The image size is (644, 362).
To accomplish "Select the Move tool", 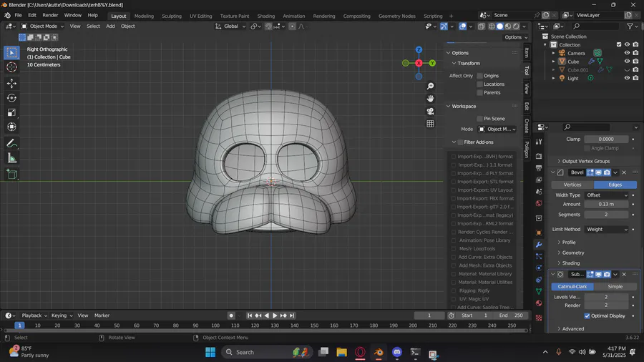I will point(11,83).
